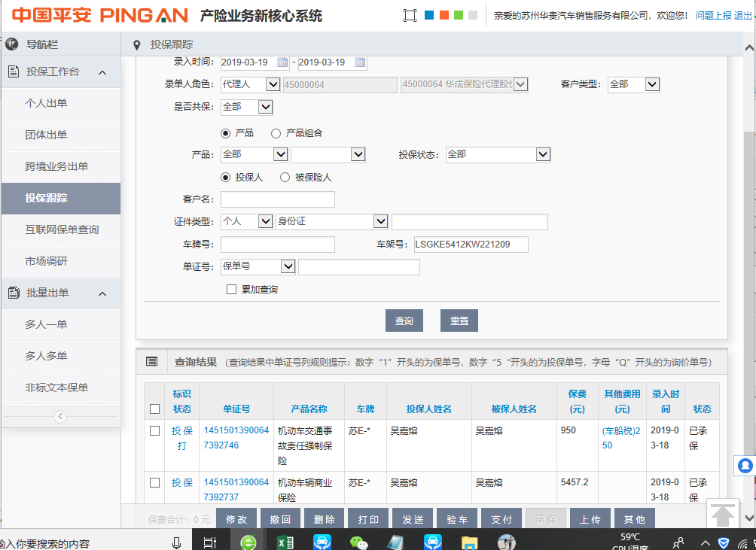Click the 车架号 input field
Screen dimensions: 756x550
pos(471,245)
